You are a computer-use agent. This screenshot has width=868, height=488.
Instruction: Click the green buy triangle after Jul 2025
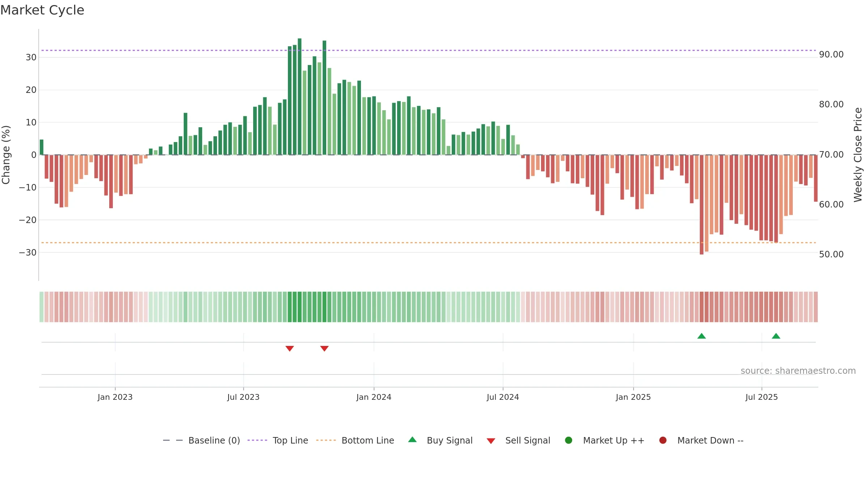click(x=776, y=336)
